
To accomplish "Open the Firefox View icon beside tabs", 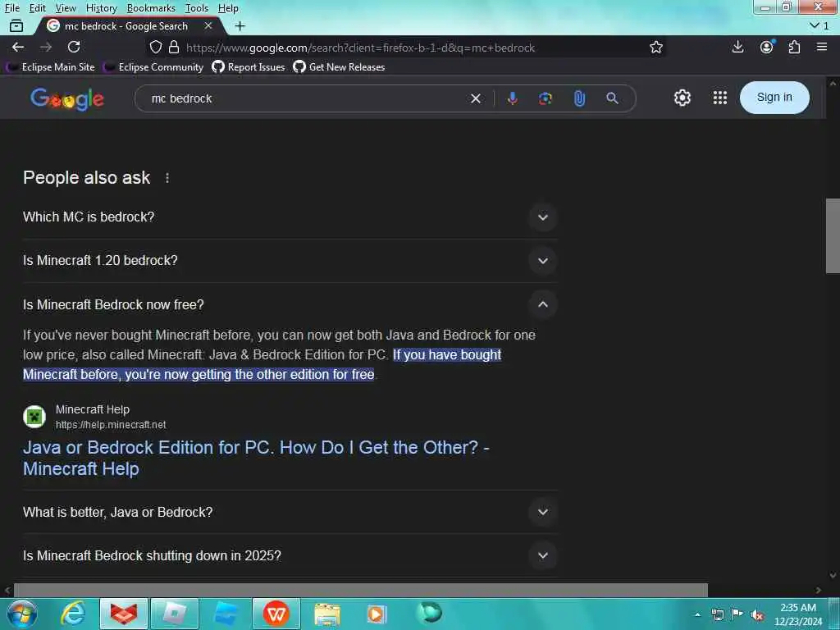I will point(16,25).
